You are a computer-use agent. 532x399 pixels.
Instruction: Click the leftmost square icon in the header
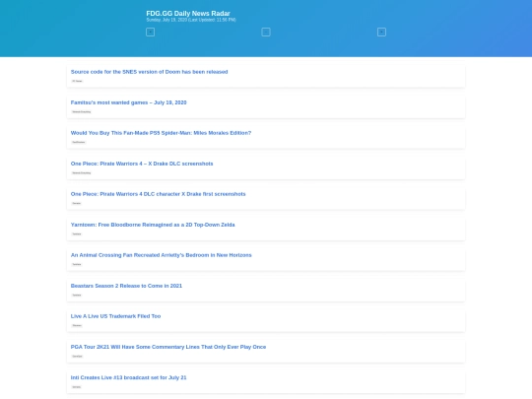coord(151,33)
